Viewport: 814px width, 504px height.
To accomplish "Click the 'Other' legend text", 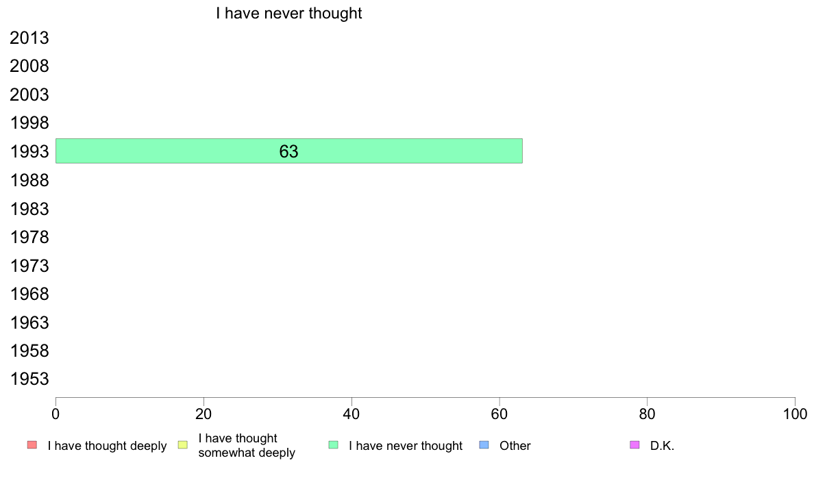I will 515,446.
